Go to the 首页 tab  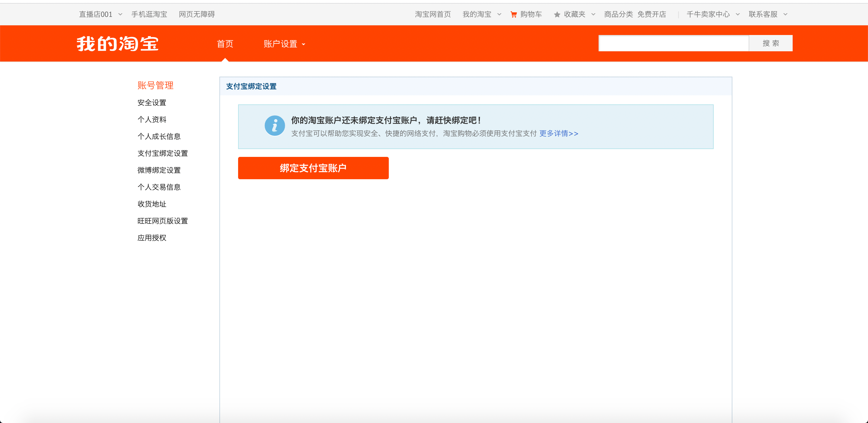(x=225, y=44)
